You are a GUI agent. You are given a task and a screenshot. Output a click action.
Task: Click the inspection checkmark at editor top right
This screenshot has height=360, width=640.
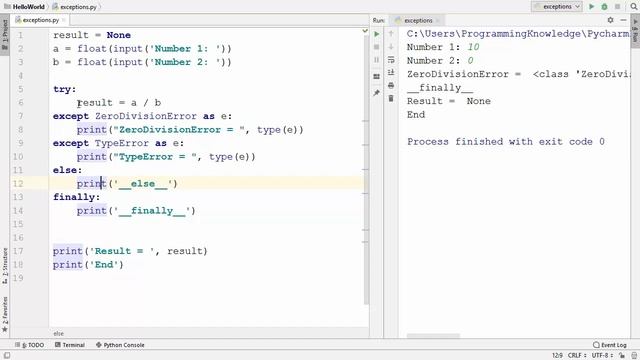pos(365,31)
